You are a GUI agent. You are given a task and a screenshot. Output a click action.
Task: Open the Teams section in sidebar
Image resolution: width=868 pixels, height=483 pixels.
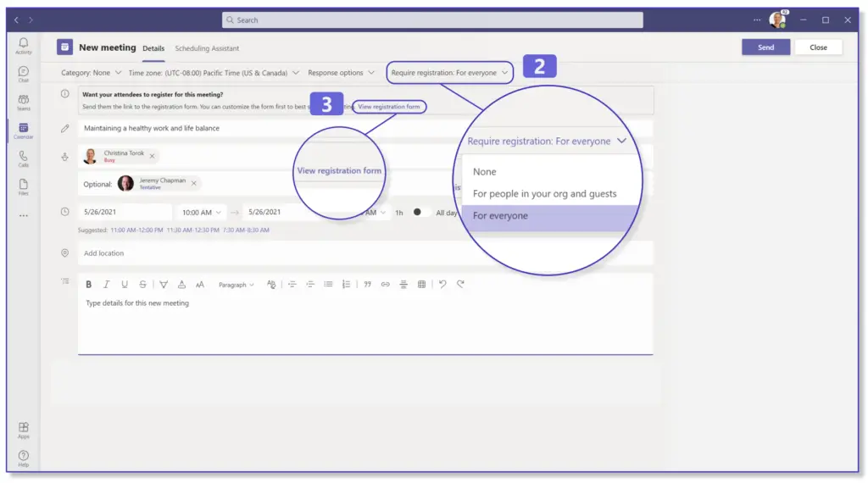click(23, 103)
